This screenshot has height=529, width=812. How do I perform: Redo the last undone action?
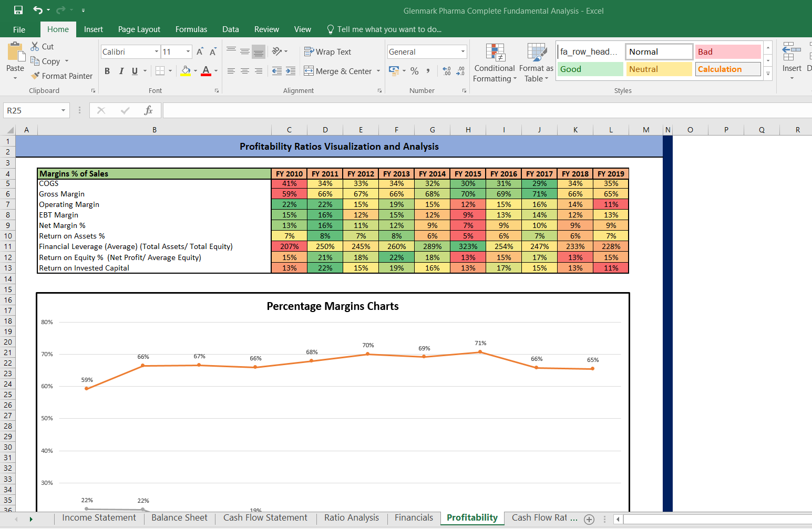60,10
